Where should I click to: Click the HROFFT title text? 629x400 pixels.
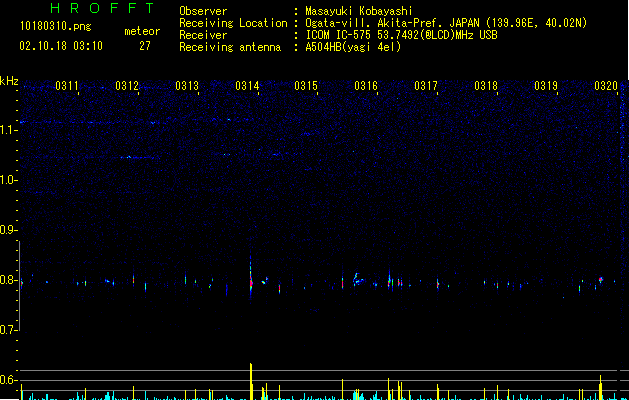[102, 8]
